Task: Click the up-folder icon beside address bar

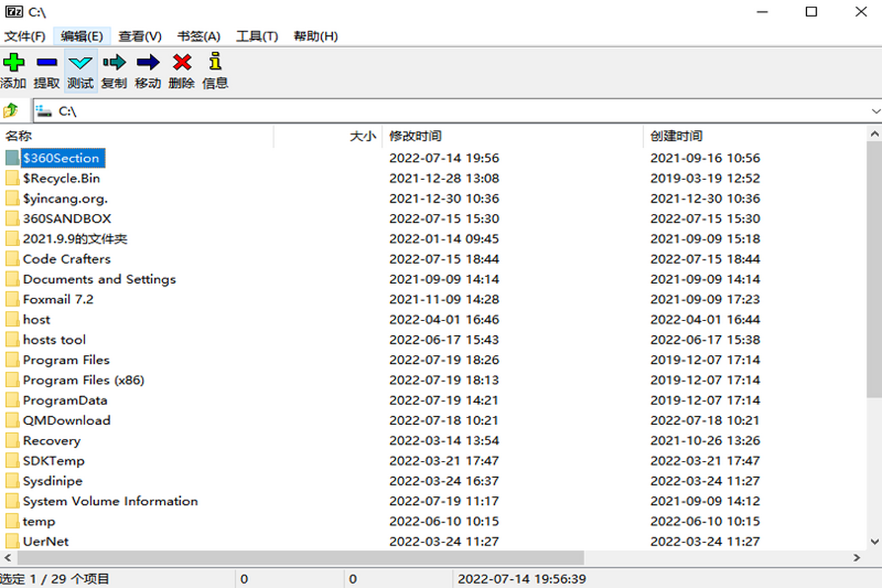Action: coord(11,111)
